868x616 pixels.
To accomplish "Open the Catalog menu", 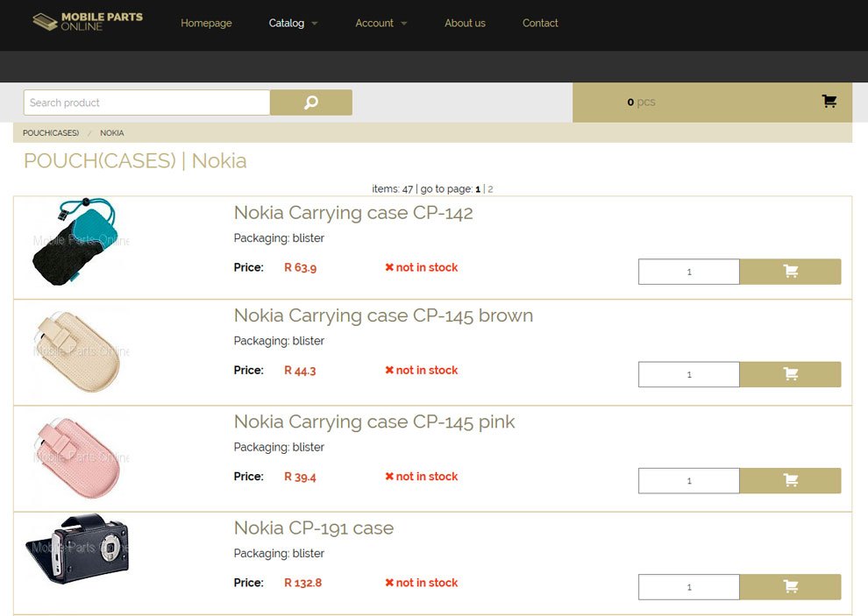I will (x=286, y=23).
